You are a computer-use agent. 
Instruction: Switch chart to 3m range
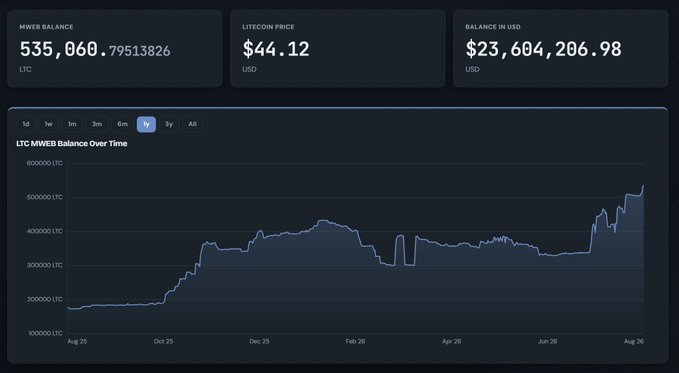[97, 124]
